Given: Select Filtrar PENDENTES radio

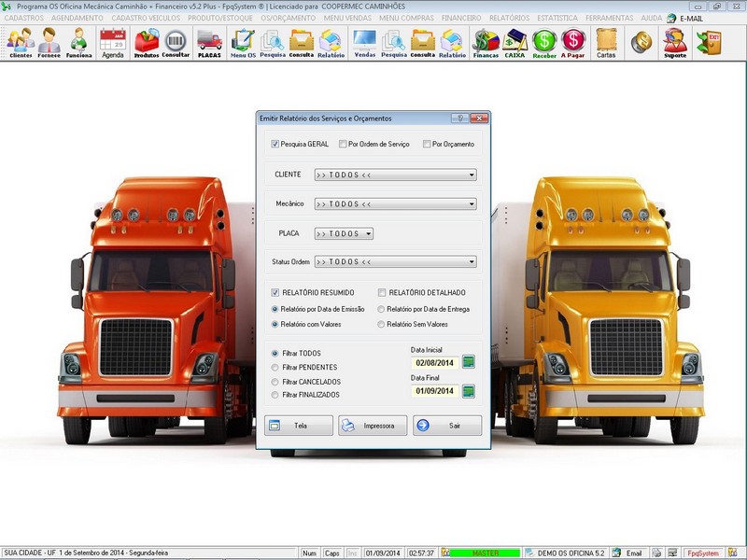Looking at the screenshot, I should click(275, 367).
